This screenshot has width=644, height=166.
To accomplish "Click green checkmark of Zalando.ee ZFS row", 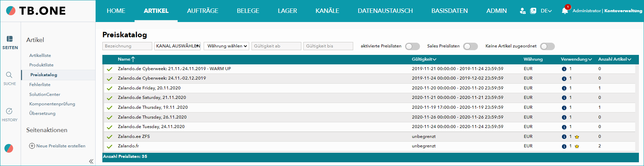I will (x=109, y=137).
